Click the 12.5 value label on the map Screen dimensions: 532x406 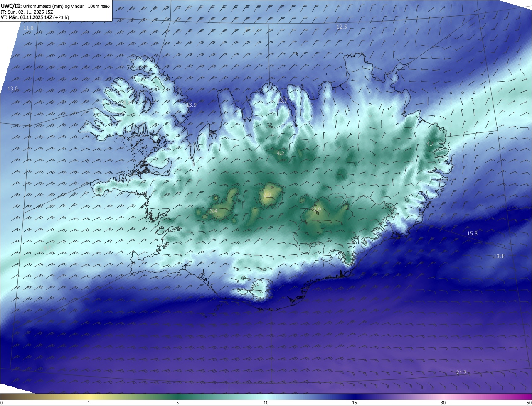tap(342, 27)
